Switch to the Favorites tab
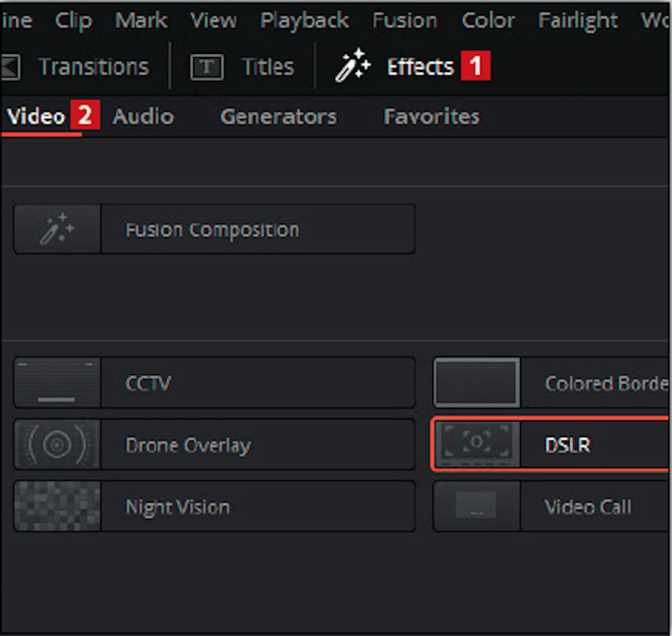The image size is (672, 636). click(x=431, y=117)
